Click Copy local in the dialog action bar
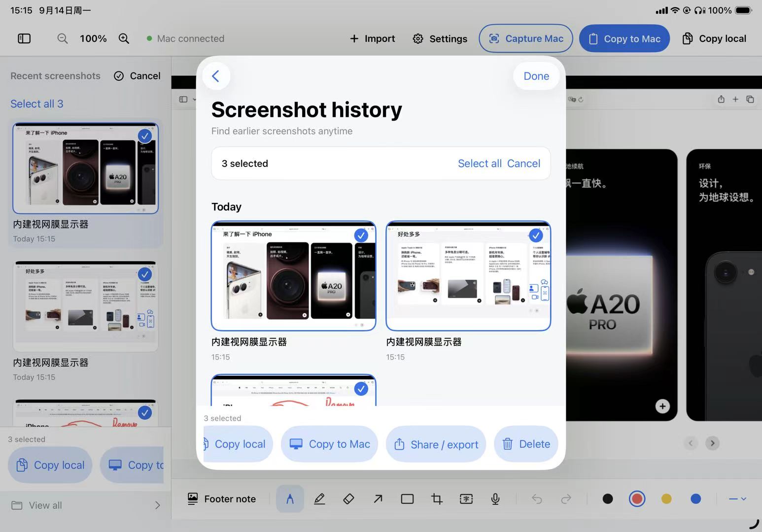Viewport: 762px width, 532px height. [238, 444]
